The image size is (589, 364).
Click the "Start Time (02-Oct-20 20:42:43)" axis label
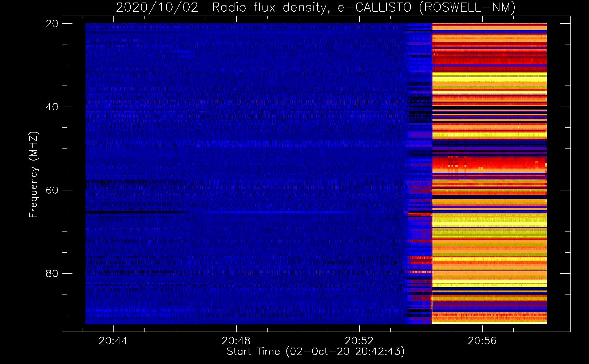(316, 352)
